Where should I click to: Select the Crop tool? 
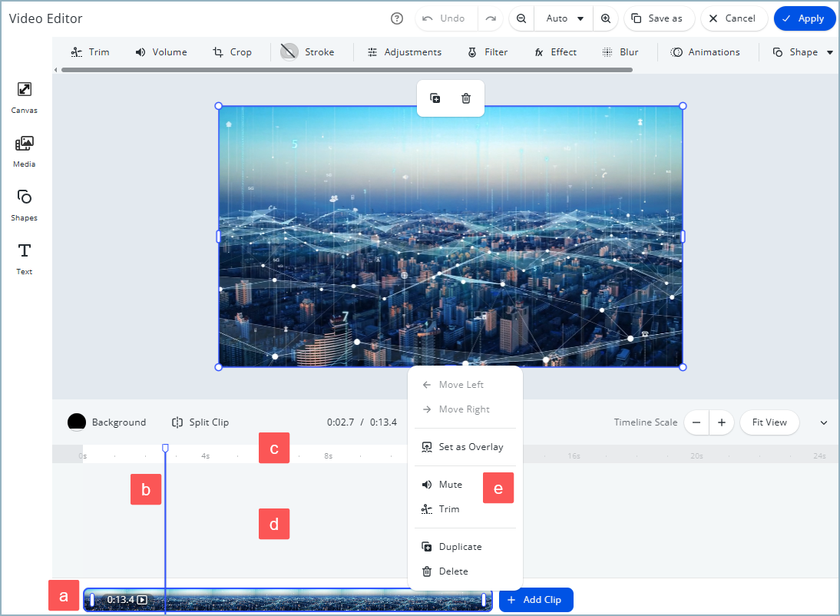(x=233, y=51)
